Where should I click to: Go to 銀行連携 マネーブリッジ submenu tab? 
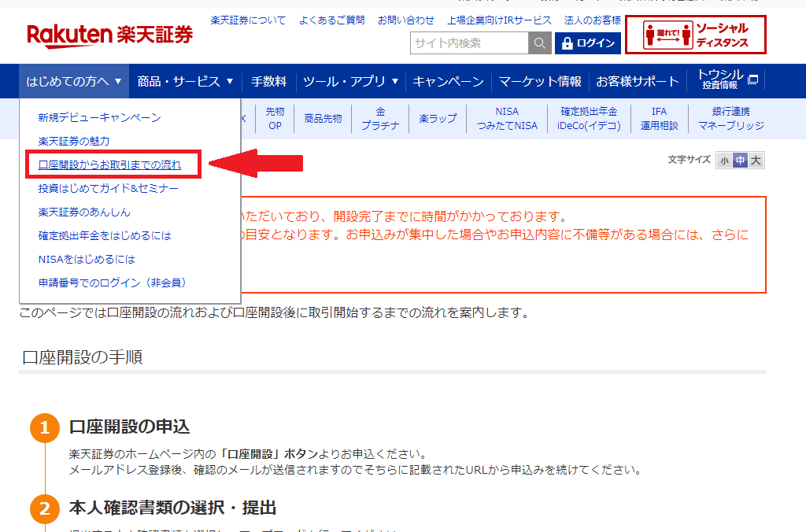coord(731,118)
